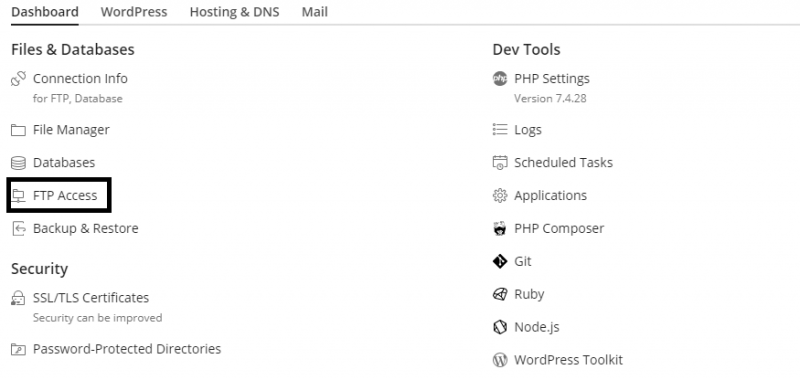
Task: Click the Logs list icon
Action: coord(500,130)
